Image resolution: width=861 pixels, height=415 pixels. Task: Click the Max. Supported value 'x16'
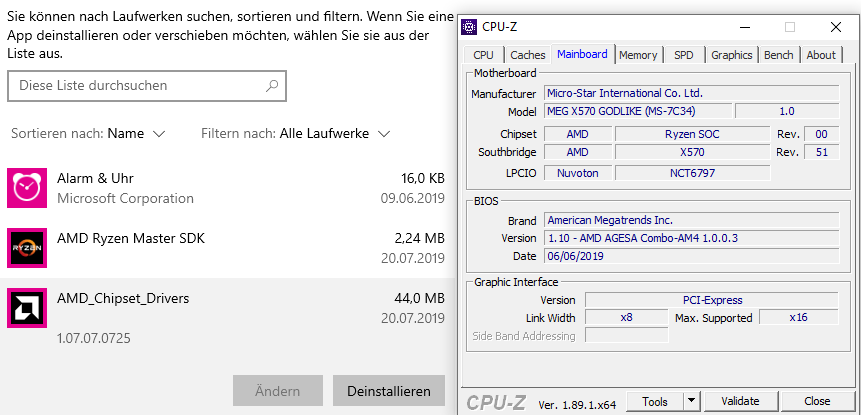tap(798, 317)
